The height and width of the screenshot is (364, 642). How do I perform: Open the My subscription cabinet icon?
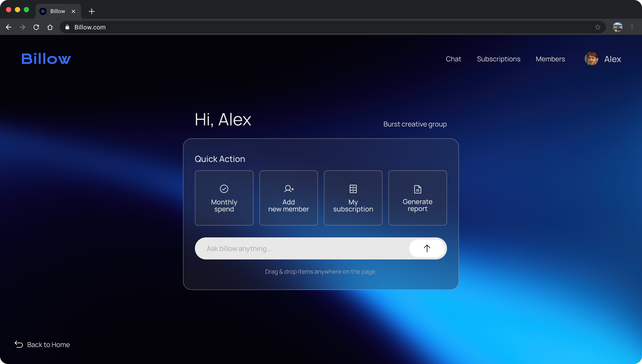(x=353, y=189)
